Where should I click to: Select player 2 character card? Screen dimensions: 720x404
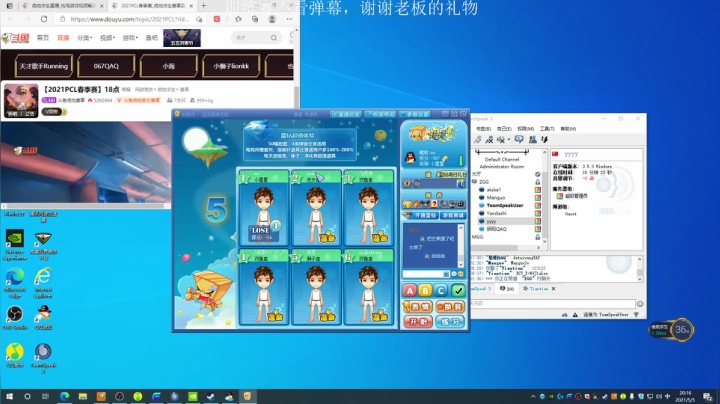pos(316,208)
